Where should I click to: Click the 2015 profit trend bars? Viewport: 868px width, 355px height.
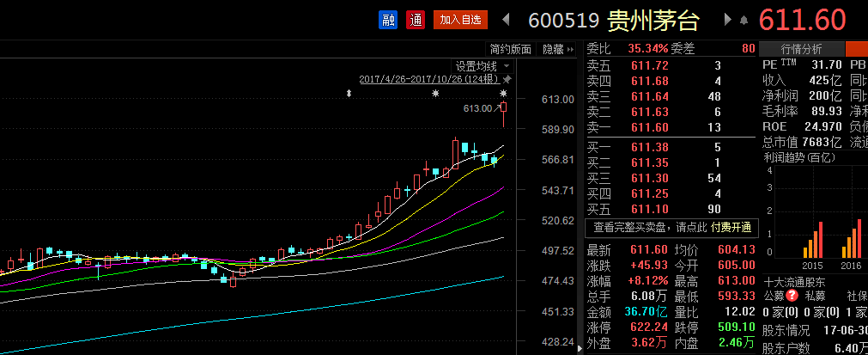pyautogui.click(x=813, y=241)
